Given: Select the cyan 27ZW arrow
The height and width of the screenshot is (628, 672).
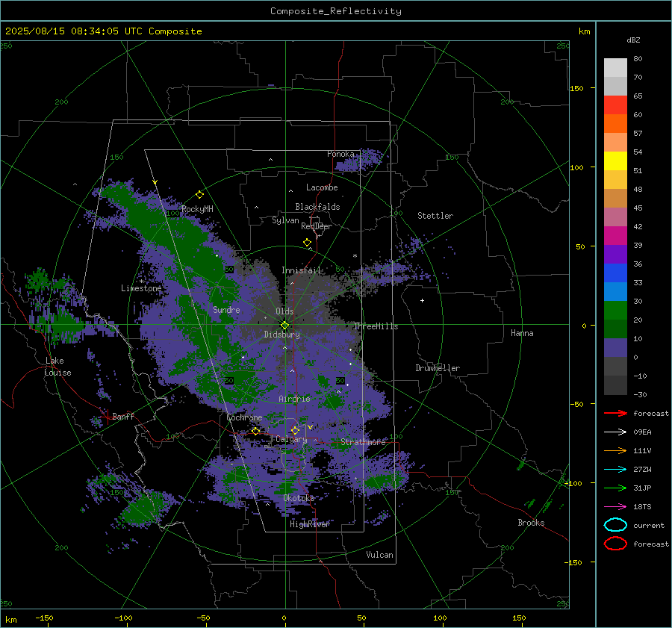Looking at the screenshot, I should (615, 470).
